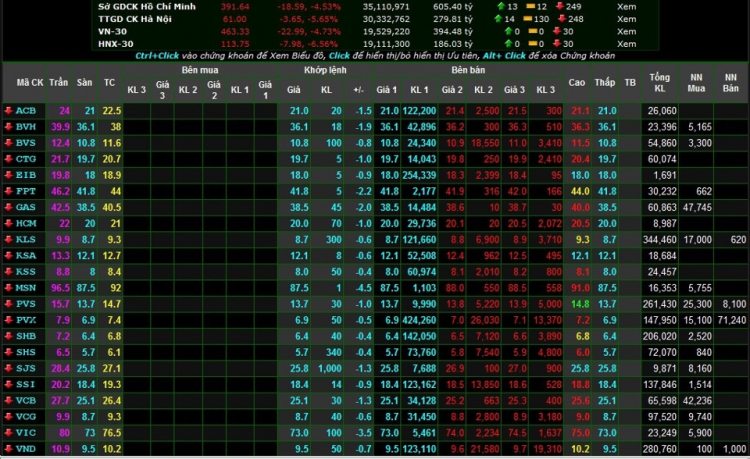Viewport: 750px width, 459px height.
Task: Click the red down arrow beside KSS
Action: 9,272
